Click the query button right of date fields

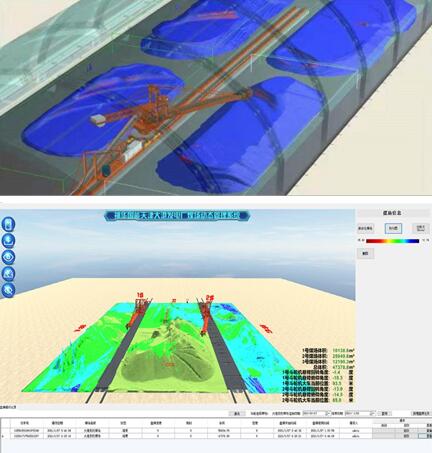[x=384, y=413]
